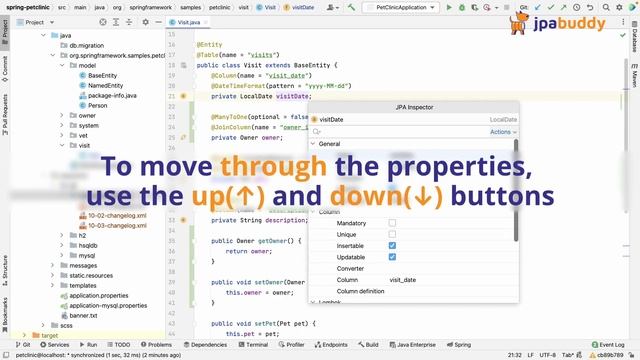Open Git history clock icon
Viewport: 640px width, 360px height.
[576, 7]
